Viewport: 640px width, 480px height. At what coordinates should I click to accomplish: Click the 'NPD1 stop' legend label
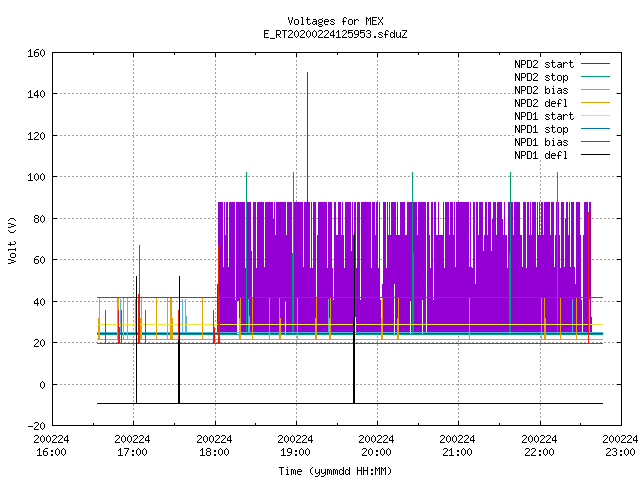click(541, 129)
